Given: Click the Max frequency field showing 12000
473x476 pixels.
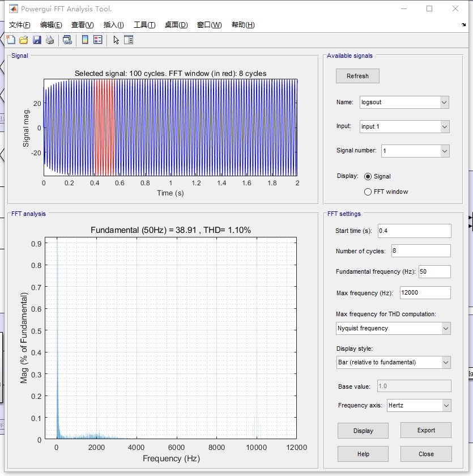Looking at the screenshot, I should [x=425, y=292].
